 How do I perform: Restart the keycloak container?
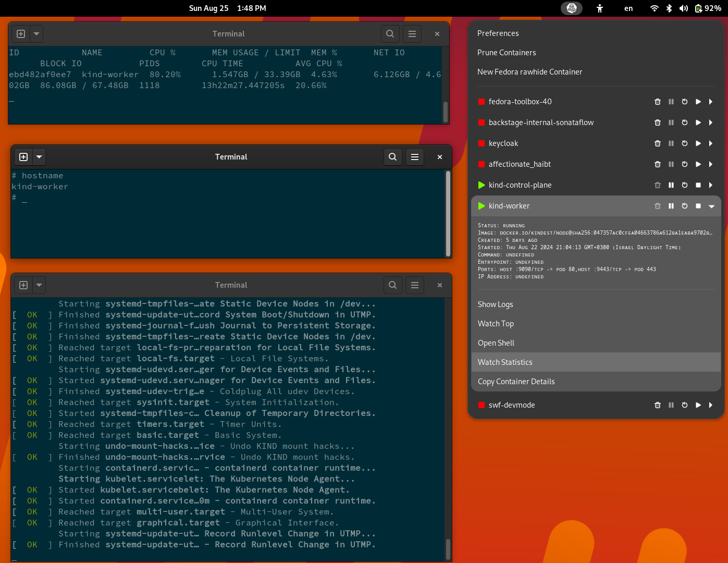pyautogui.click(x=685, y=143)
